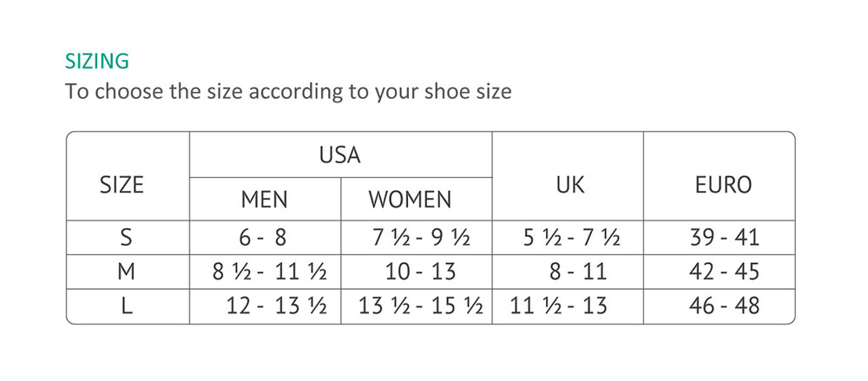Screen dimensions: 868x381
Task: Click the SIZING heading text
Action: [97, 62]
